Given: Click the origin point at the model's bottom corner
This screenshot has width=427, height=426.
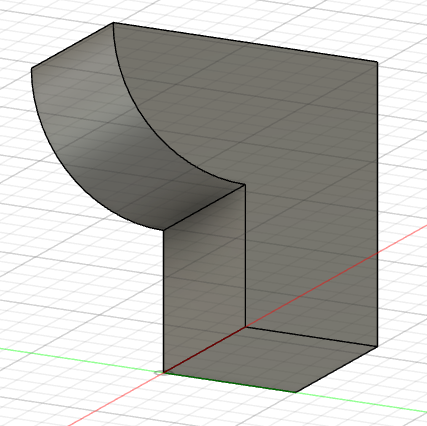Looking at the screenshot, I should 163,372.
